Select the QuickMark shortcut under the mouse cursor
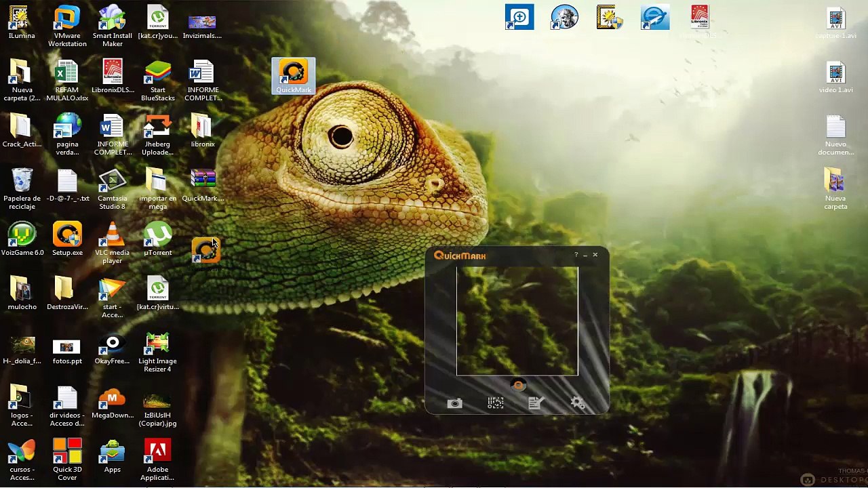This screenshot has width=868, height=488. pos(205,251)
